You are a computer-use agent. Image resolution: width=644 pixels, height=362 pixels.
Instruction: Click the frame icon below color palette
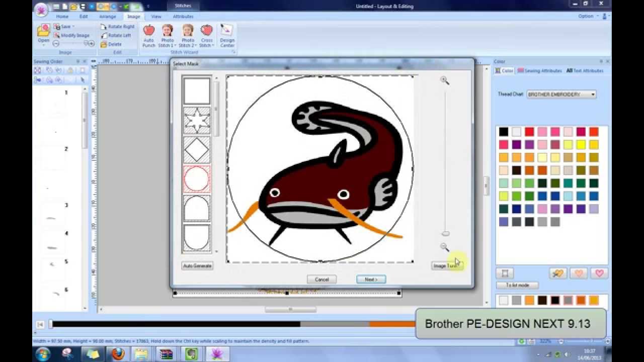505,274
